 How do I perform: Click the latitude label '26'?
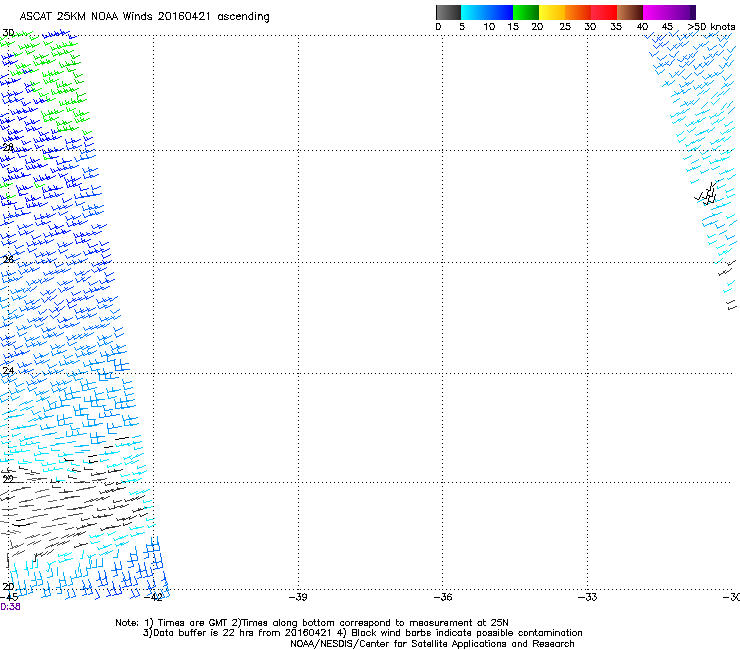coord(8,260)
